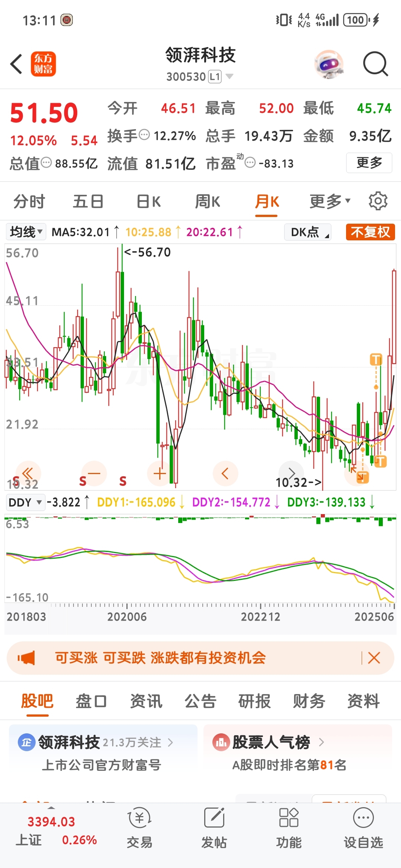Open 交易 trade icon in bottom bar
401x868 pixels.
[x=140, y=828]
